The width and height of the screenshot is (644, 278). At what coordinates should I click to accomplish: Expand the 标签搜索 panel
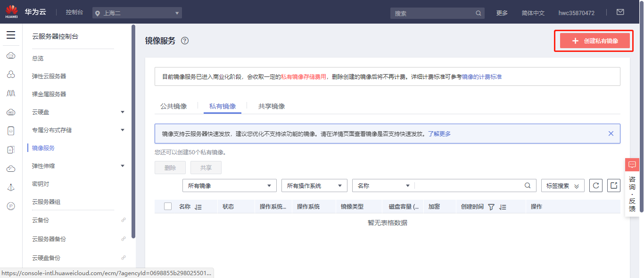(563, 185)
